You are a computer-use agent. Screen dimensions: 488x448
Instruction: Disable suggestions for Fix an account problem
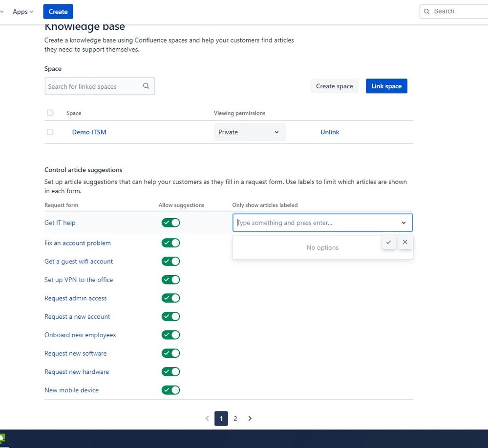pos(170,243)
